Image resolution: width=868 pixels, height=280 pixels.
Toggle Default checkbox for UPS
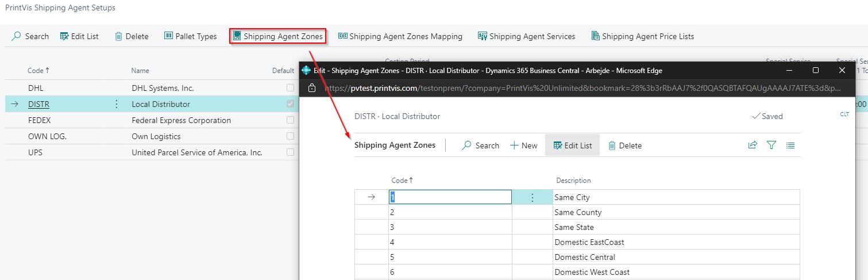[290, 152]
